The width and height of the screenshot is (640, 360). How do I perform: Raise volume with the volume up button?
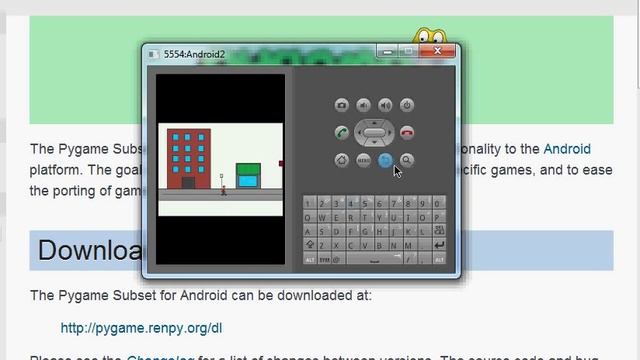[385, 105]
